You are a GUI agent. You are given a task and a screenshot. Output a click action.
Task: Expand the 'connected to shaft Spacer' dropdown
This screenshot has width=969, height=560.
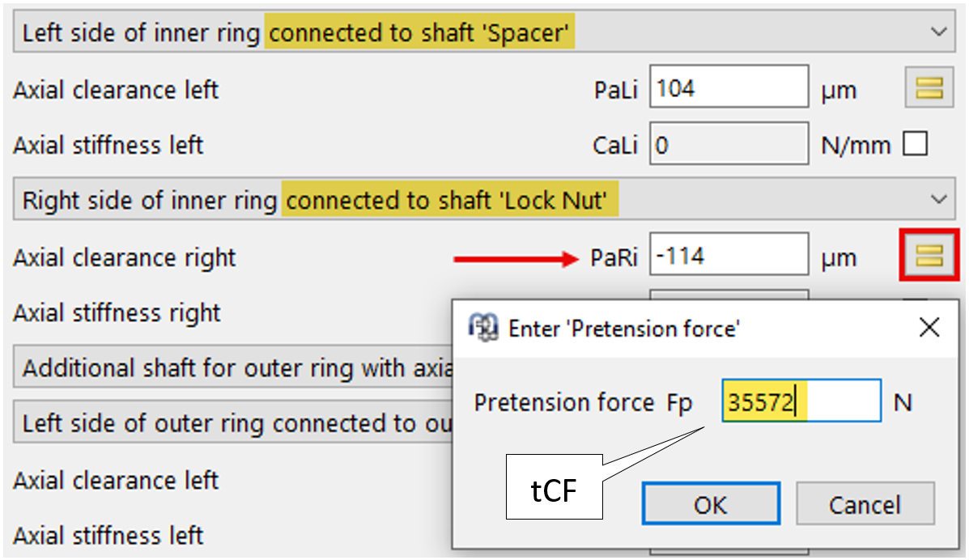938,32
